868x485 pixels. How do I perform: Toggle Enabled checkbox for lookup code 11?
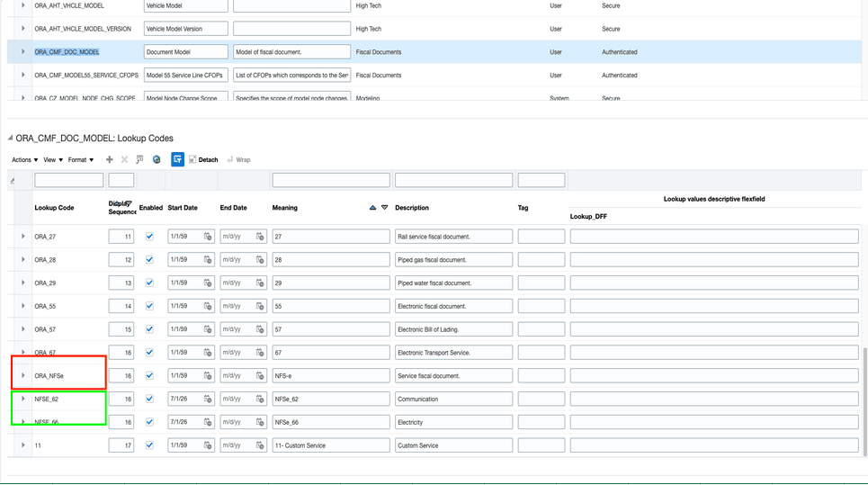(149, 445)
